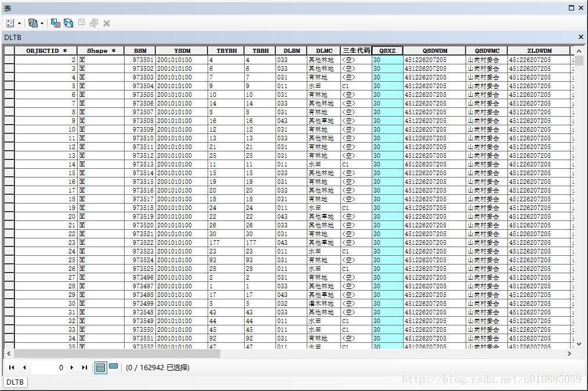Click the scroll down arrow of the table
This screenshot has width=588, height=391.
pos(579,343)
